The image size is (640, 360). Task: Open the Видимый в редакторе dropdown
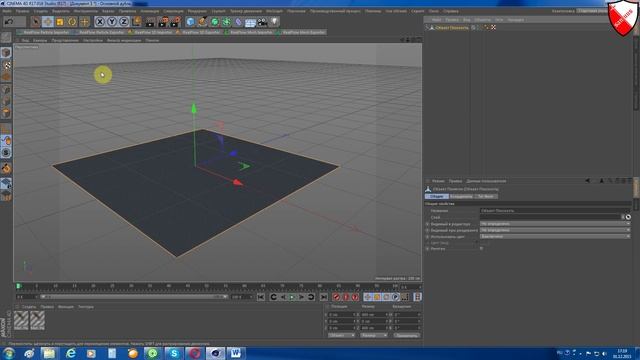(x=555, y=224)
